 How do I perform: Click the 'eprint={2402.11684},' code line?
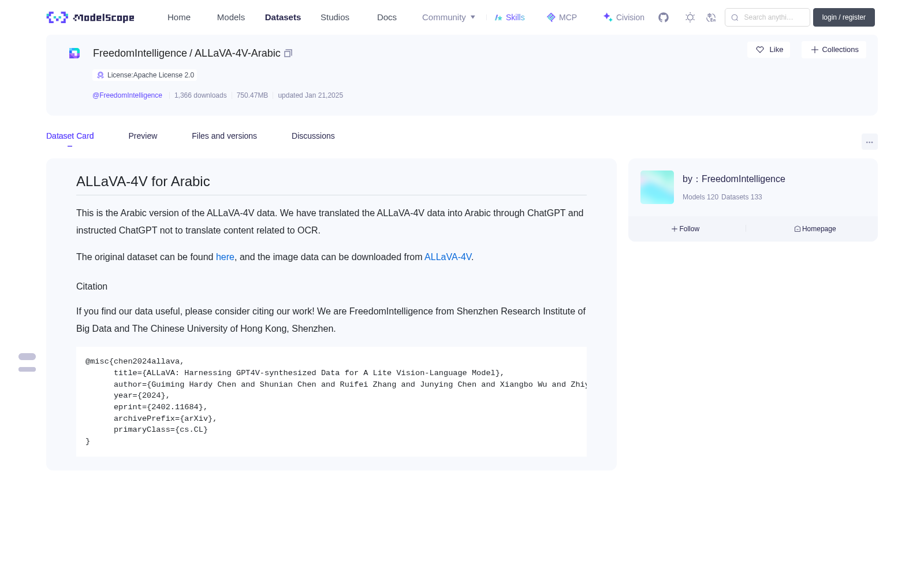161,407
